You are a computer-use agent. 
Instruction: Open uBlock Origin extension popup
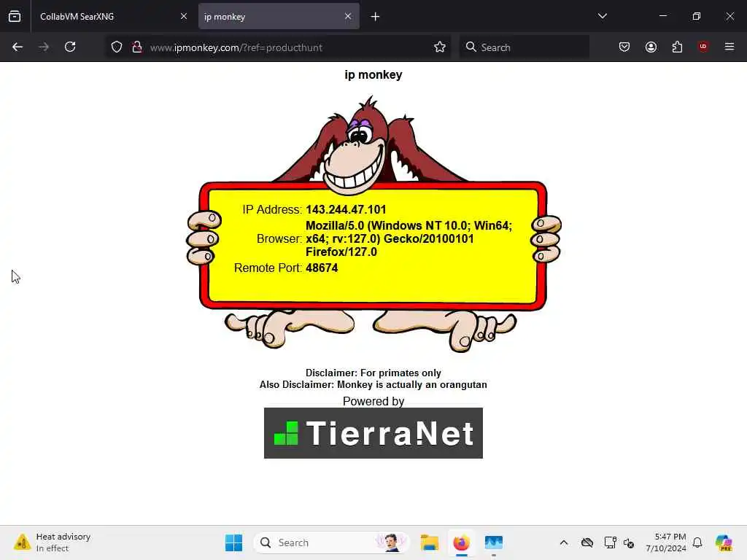click(703, 47)
